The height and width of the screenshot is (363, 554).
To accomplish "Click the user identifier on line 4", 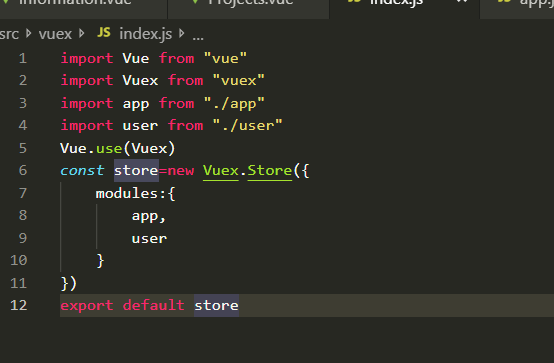I will pyautogui.click(x=140, y=126).
